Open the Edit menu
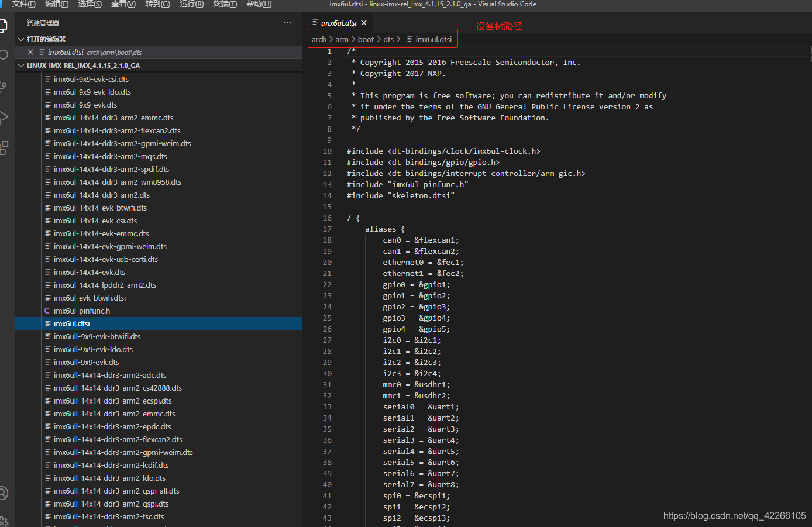 point(57,4)
